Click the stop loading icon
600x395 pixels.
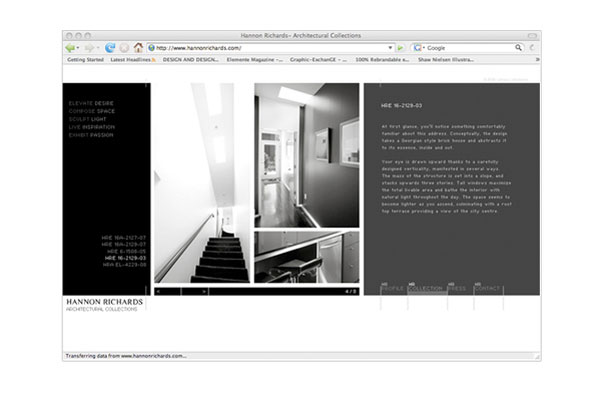tap(124, 48)
